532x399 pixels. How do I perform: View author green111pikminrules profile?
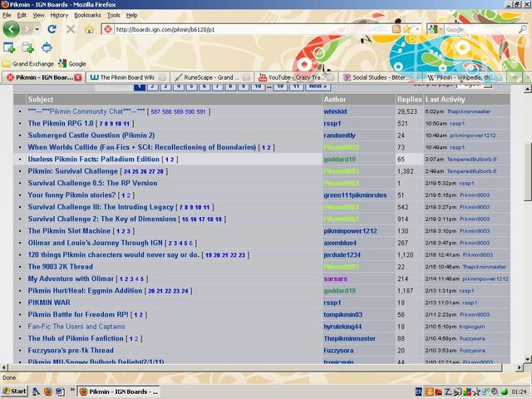[355, 195]
